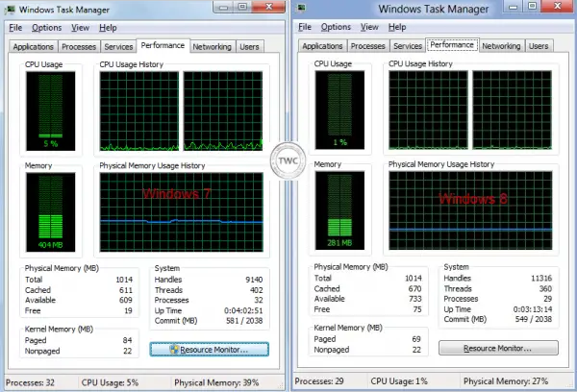
Task: Switch to Processes tab in Windows 8 window
Action: pos(368,46)
